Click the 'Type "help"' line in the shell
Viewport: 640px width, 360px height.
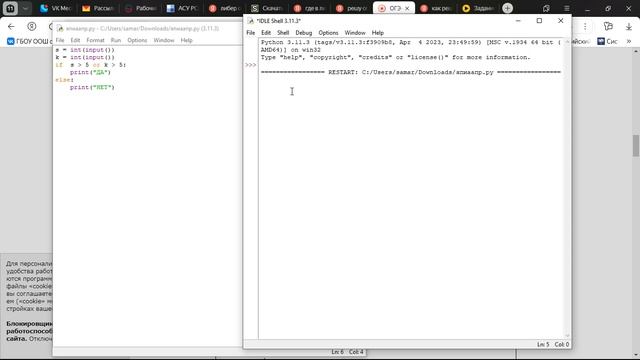[396, 58]
